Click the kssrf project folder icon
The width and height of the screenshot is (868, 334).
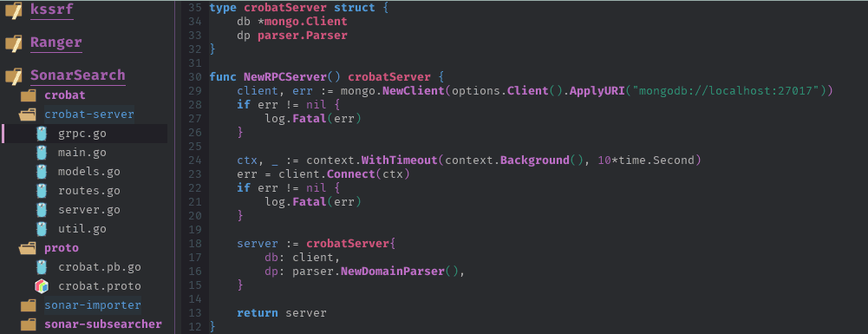(13, 10)
